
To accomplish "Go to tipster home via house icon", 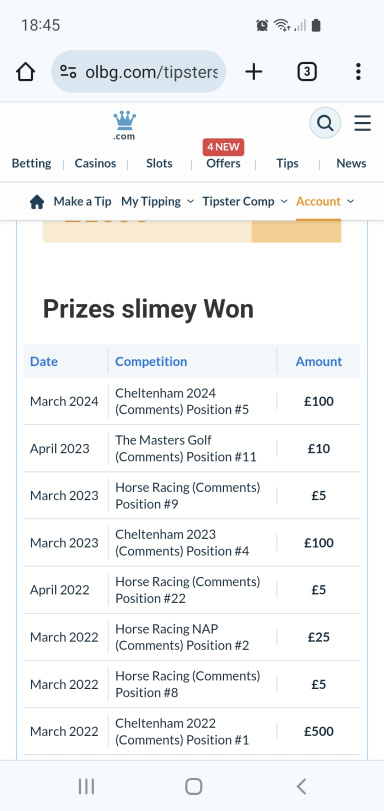I will (37, 202).
